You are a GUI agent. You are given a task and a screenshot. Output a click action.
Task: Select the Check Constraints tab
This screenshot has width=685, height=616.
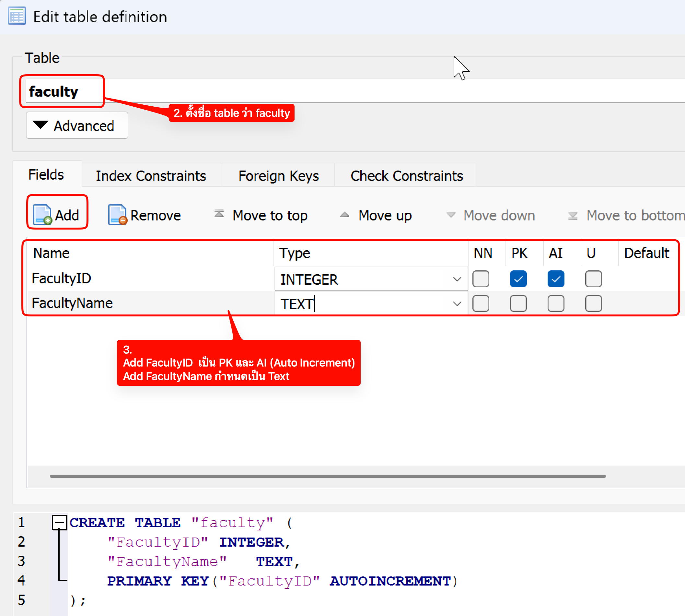point(406,176)
